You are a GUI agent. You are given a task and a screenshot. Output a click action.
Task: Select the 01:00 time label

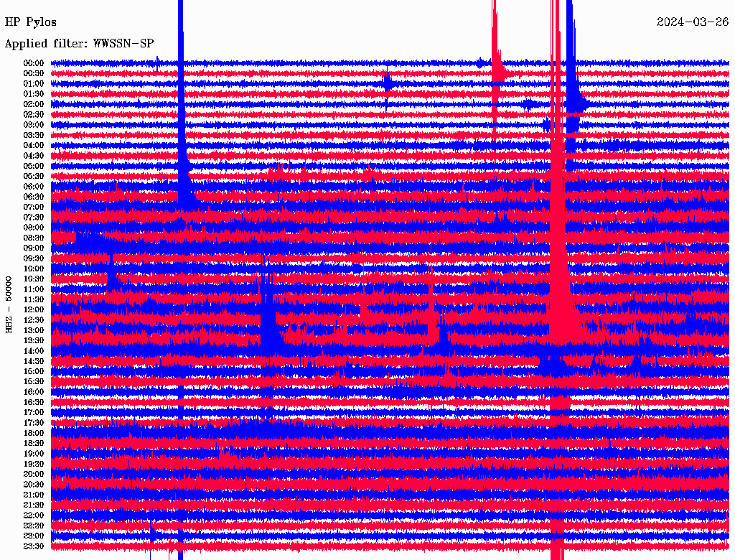tap(33, 83)
